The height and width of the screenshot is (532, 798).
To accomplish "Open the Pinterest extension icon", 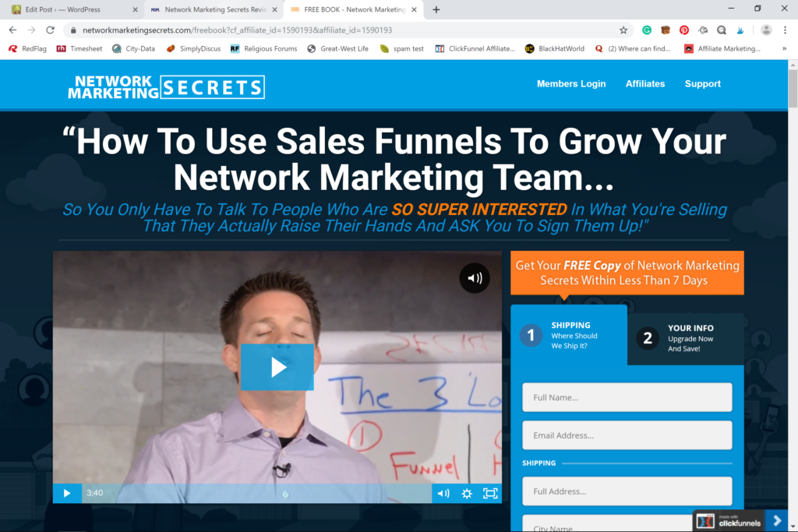I will tap(684, 30).
